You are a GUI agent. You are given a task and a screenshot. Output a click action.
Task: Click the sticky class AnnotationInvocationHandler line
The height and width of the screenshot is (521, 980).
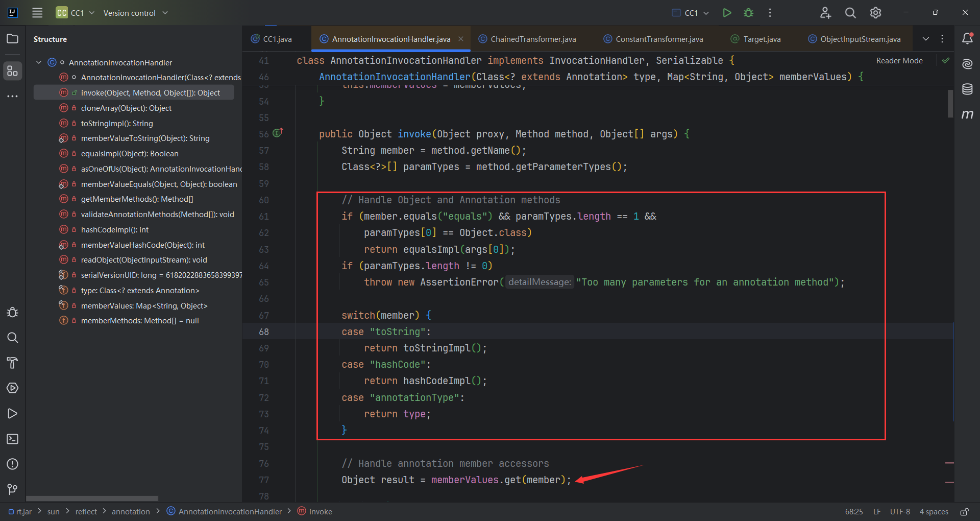[x=516, y=60]
